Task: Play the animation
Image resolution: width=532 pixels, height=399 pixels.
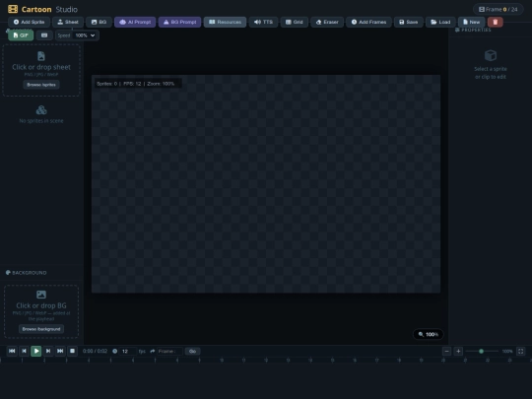Action: [36, 351]
